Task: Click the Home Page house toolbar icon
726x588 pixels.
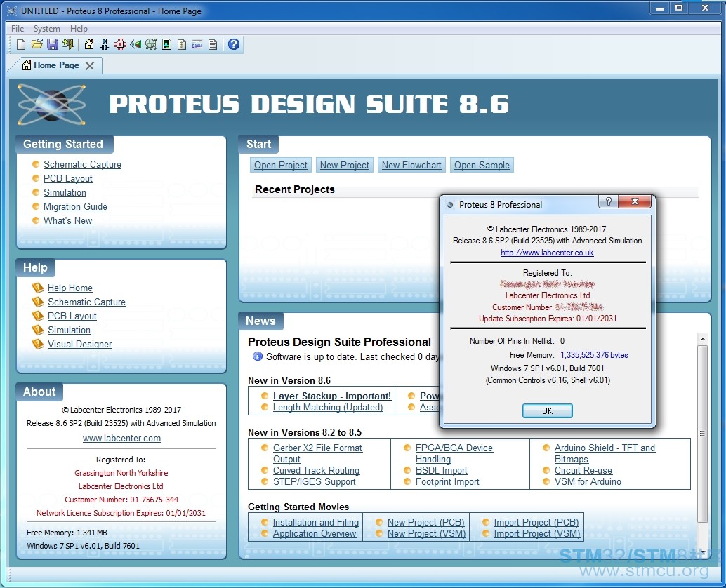Action: tap(89, 44)
